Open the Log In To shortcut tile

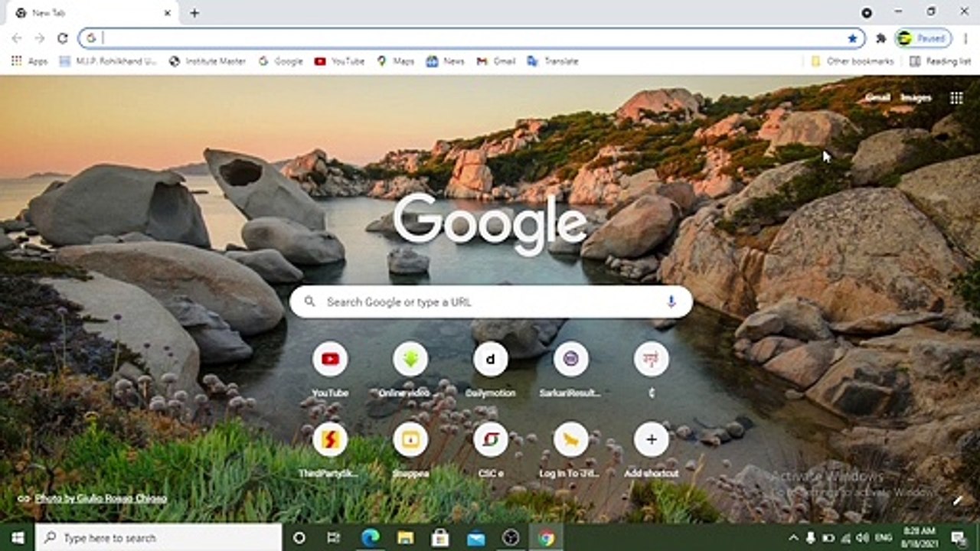[571, 440]
